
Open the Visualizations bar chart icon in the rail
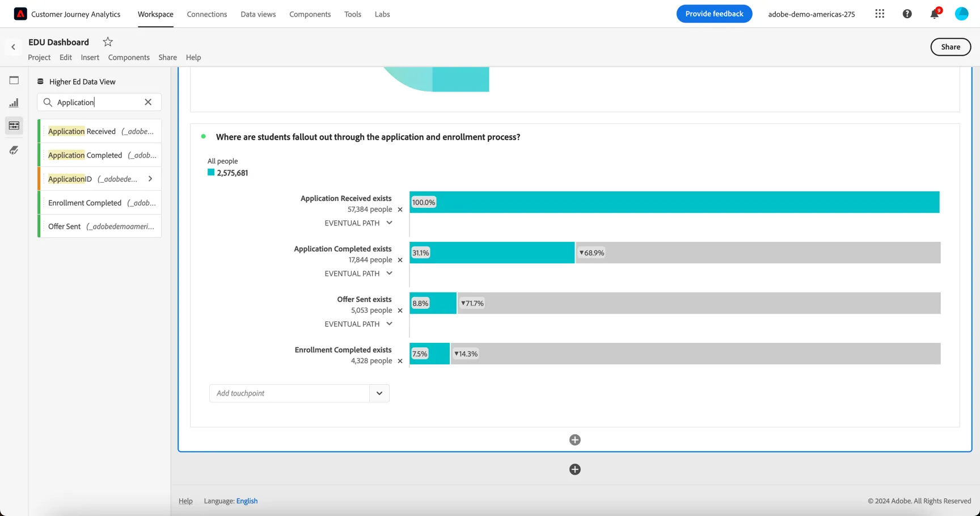click(14, 103)
